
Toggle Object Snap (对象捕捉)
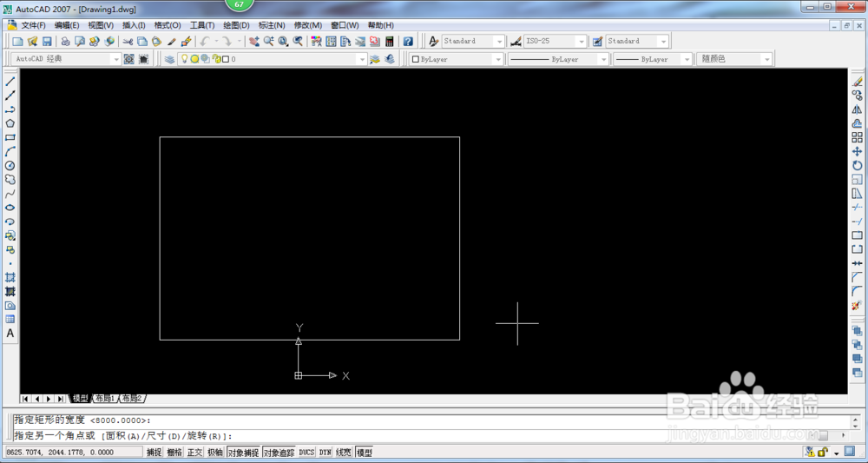click(x=243, y=453)
